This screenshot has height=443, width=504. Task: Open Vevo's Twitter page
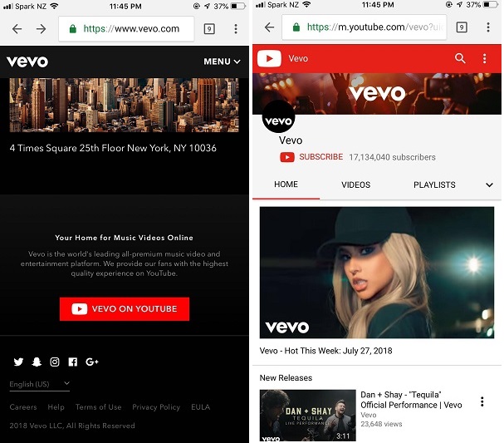point(18,362)
